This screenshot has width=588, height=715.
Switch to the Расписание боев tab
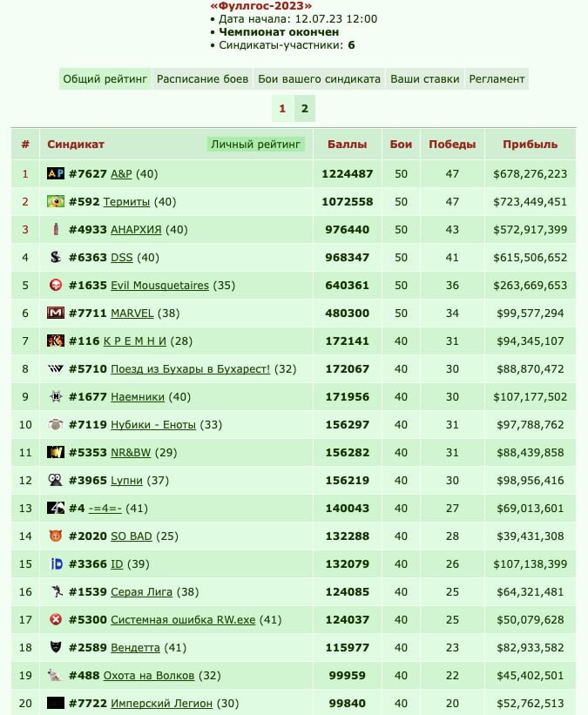pos(203,79)
